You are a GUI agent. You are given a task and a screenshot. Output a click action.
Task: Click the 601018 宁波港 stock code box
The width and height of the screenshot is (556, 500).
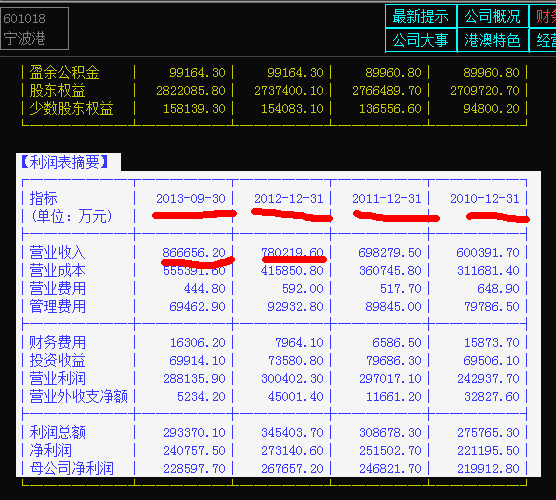35,28
